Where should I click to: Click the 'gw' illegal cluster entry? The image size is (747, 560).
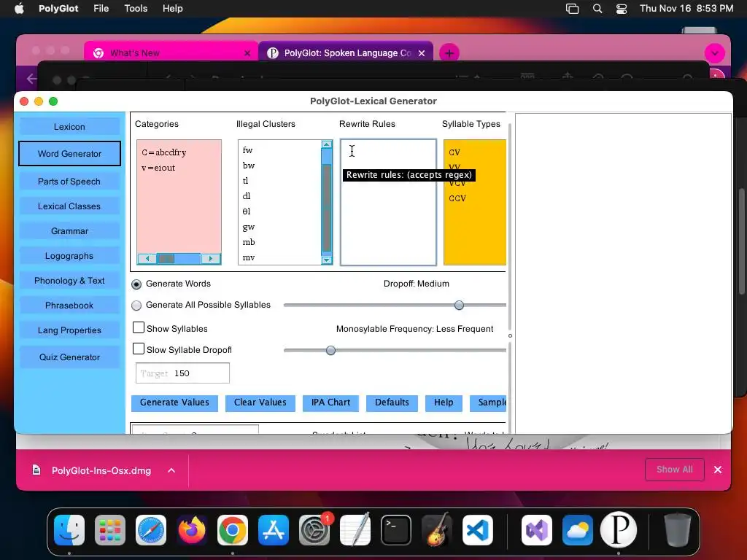click(249, 227)
